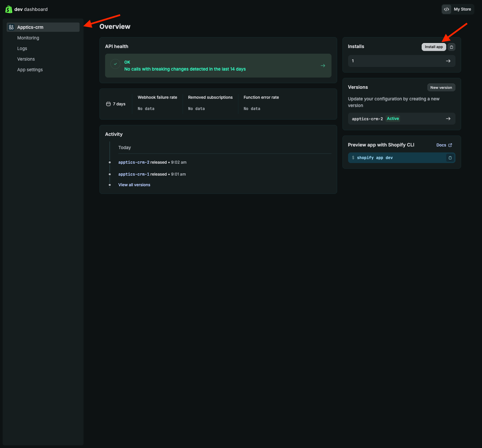Create a New version
The height and width of the screenshot is (448, 482).
point(441,87)
